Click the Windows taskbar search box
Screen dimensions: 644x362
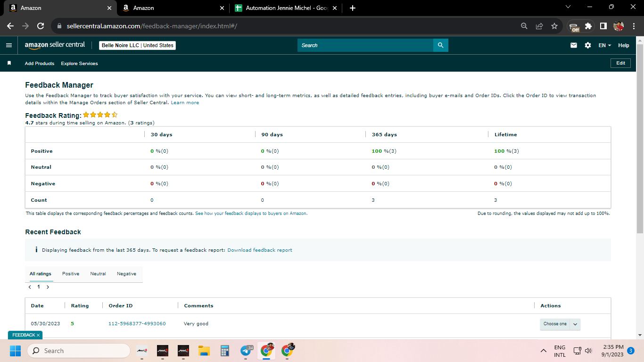pos(79,351)
